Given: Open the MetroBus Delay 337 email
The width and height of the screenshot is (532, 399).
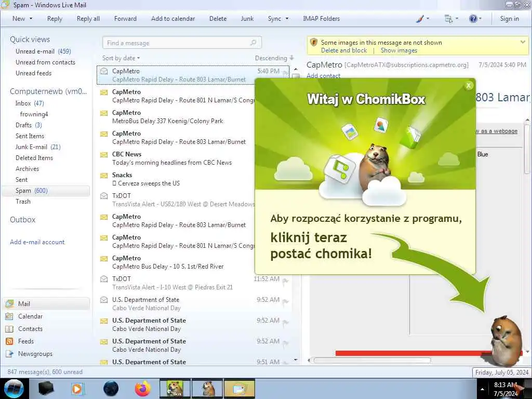Looking at the screenshot, I should pos(176,117).
